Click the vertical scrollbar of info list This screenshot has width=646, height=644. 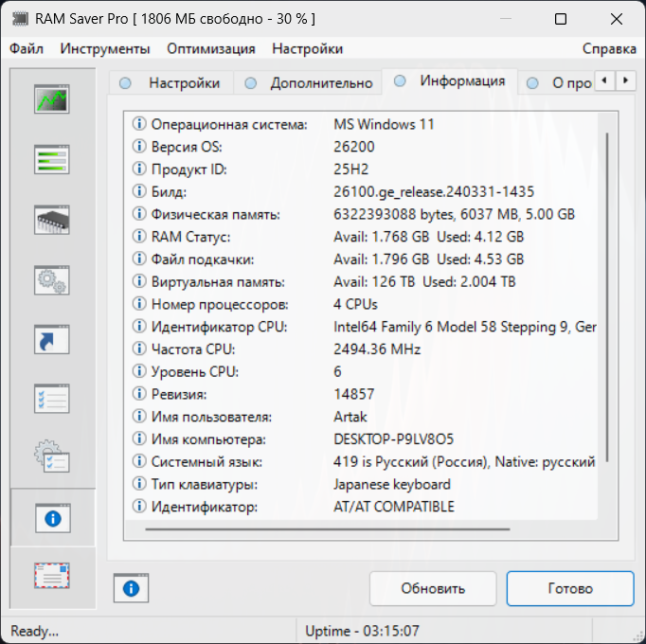[607, 296]
